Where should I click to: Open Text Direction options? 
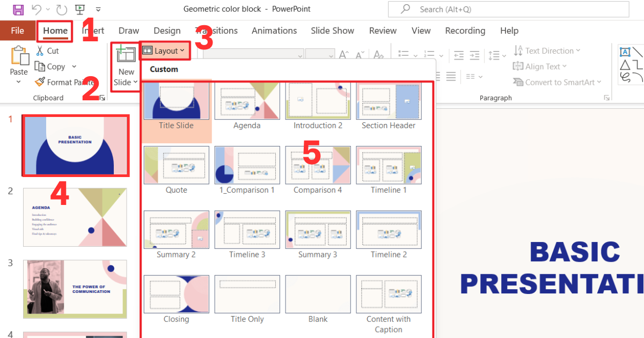pyautogui.click(x=547, y=50)
